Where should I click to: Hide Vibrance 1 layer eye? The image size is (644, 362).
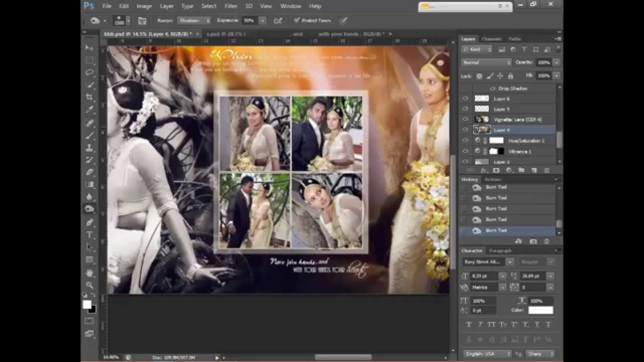pyautogui.click(x=465, y=151)
